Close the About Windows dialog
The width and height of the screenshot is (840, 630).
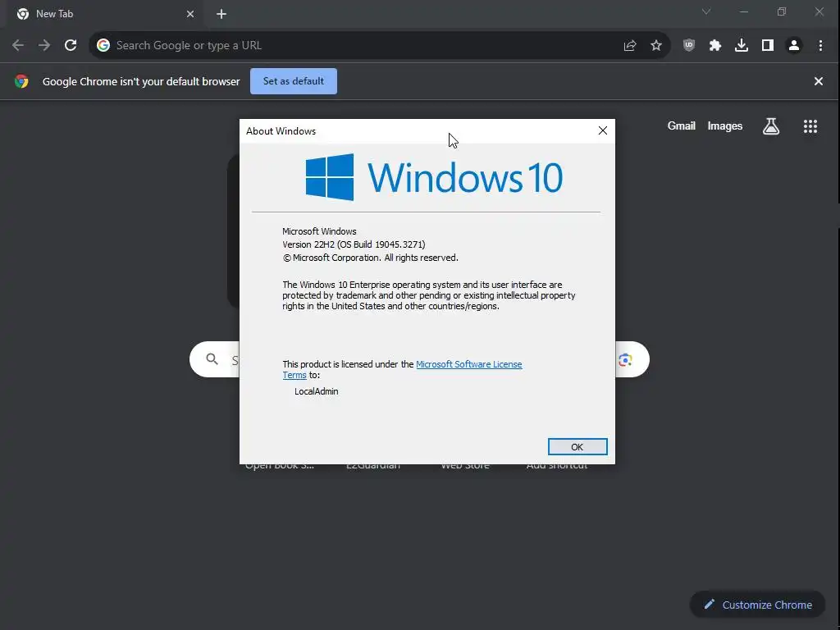[x=603, y=130]
